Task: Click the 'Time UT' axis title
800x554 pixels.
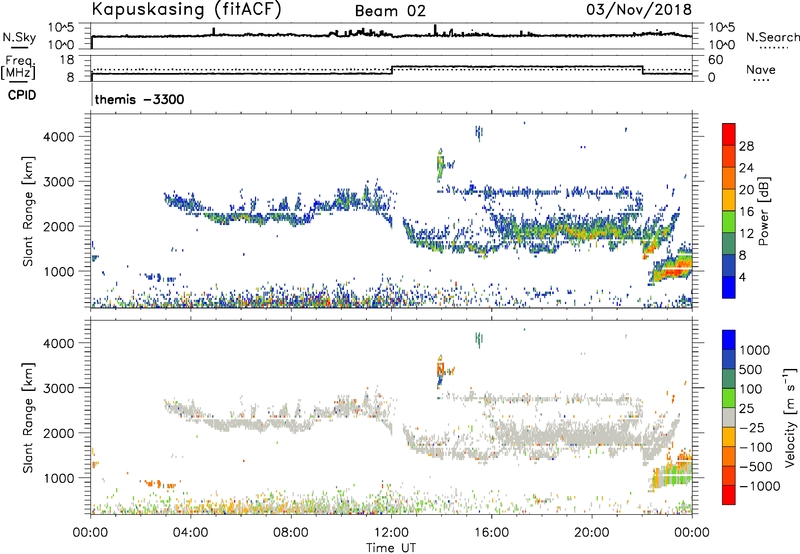Action: [391, 548]
